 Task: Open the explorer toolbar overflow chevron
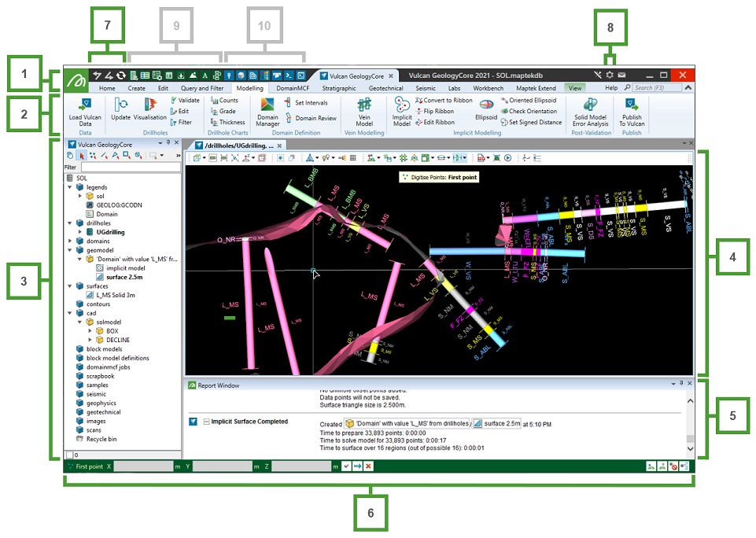[x=178, y=155]
